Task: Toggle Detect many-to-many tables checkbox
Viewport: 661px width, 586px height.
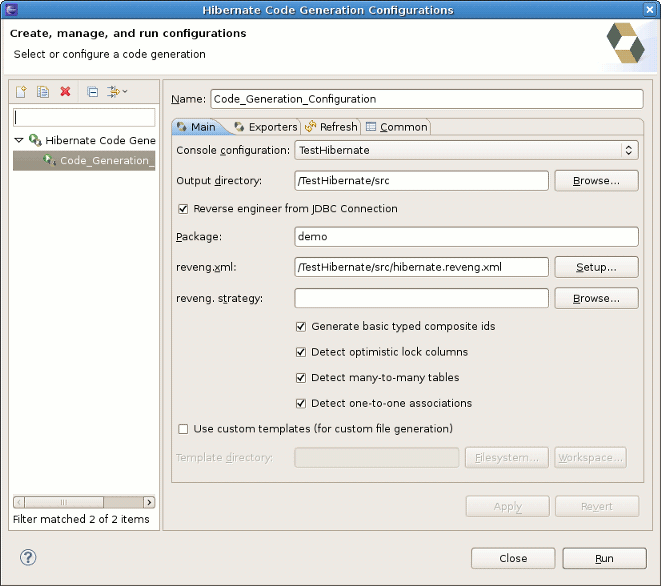Action: pos(301,378)
